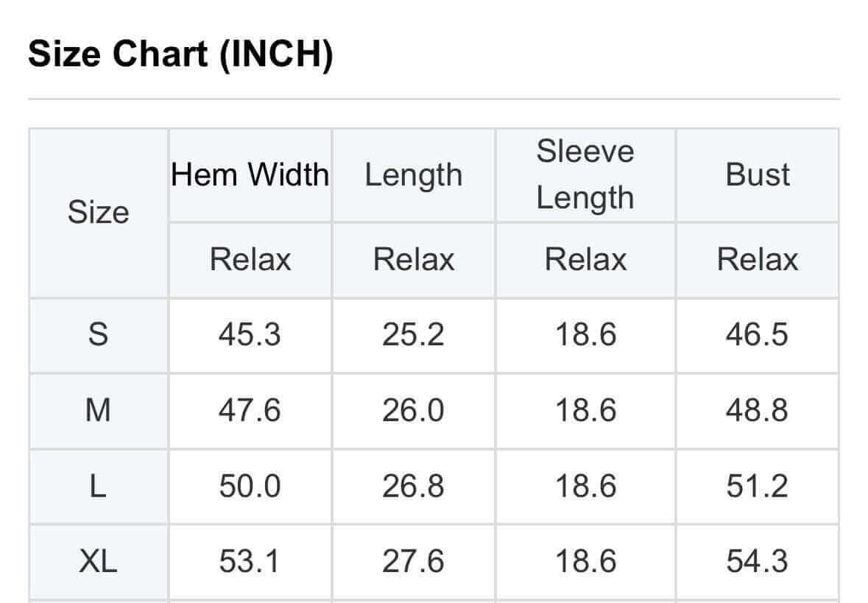Click the Length column header

click(414, 175)
